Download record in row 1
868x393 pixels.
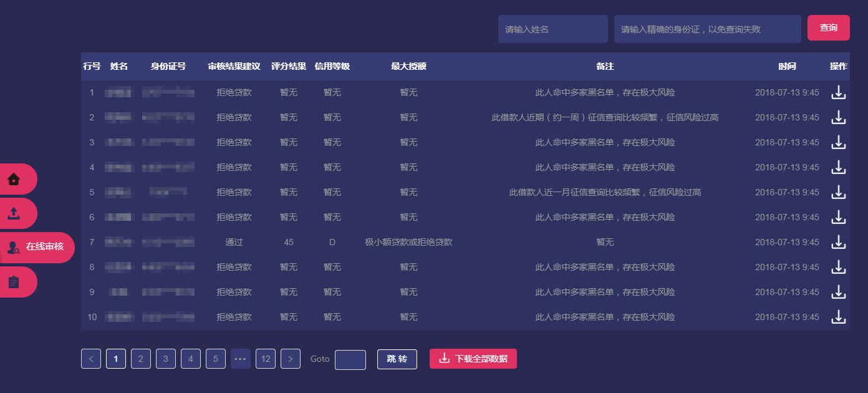(839, 92)
